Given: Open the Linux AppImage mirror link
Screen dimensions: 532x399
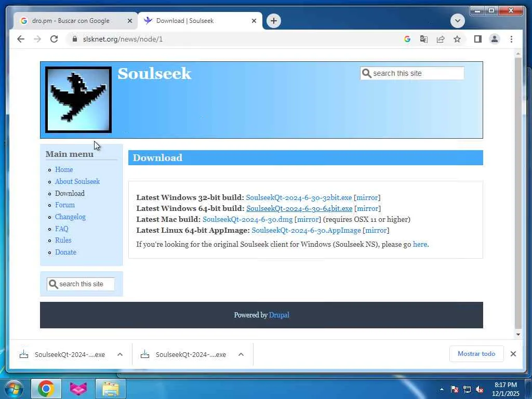Looking at the screenshot, I should [x=376, y=230].
